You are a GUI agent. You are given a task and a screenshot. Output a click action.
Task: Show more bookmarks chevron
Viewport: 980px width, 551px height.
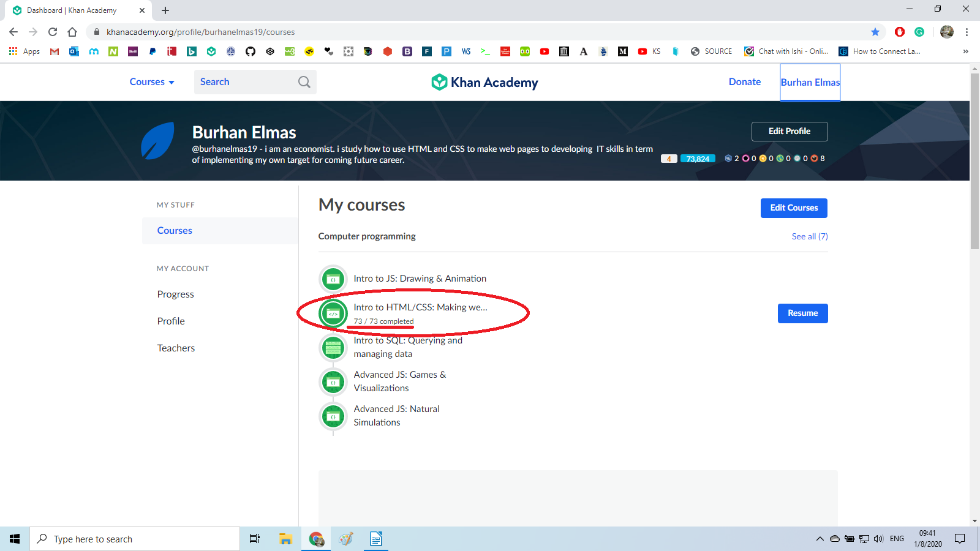tap(966, 51)
